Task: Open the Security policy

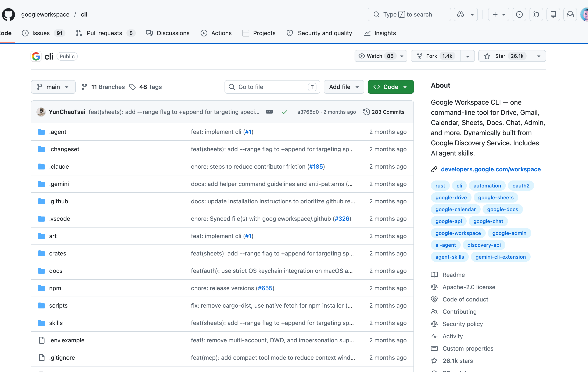Action: pyautogui.click(x=462, y=324)
